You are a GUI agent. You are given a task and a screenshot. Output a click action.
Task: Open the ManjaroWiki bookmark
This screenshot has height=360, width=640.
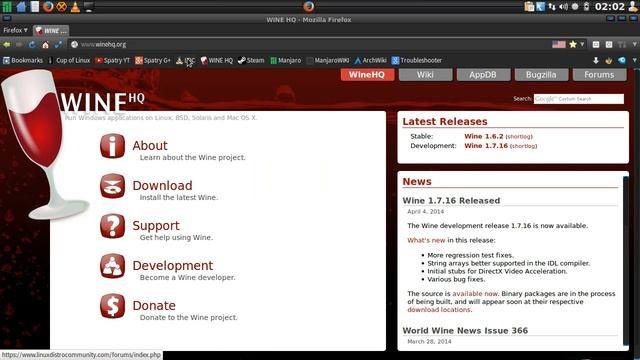(x=328, y=60)
